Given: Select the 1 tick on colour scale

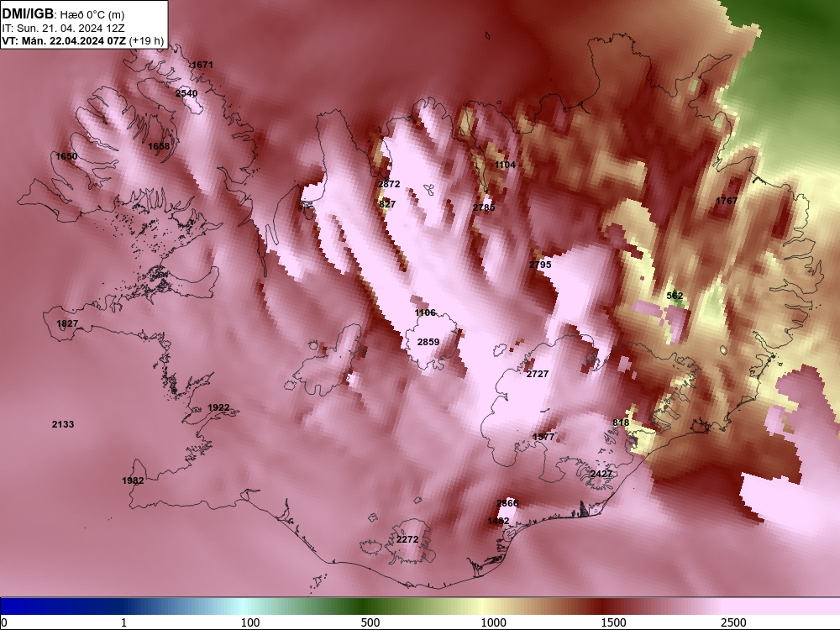Looking at the screenshot, I should pyautogui.click(x=123, y=622).
